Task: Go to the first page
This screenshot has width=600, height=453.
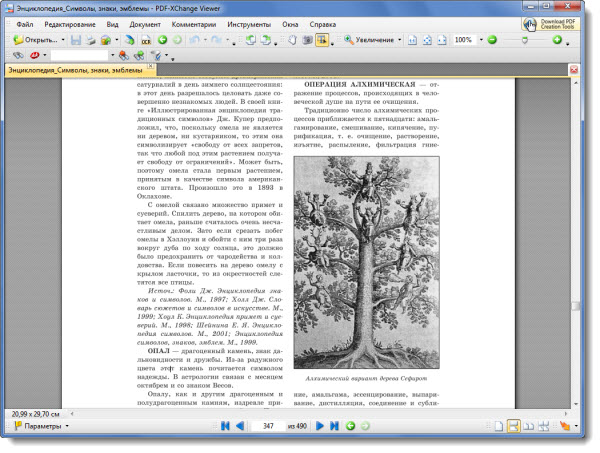Action: 223,426
